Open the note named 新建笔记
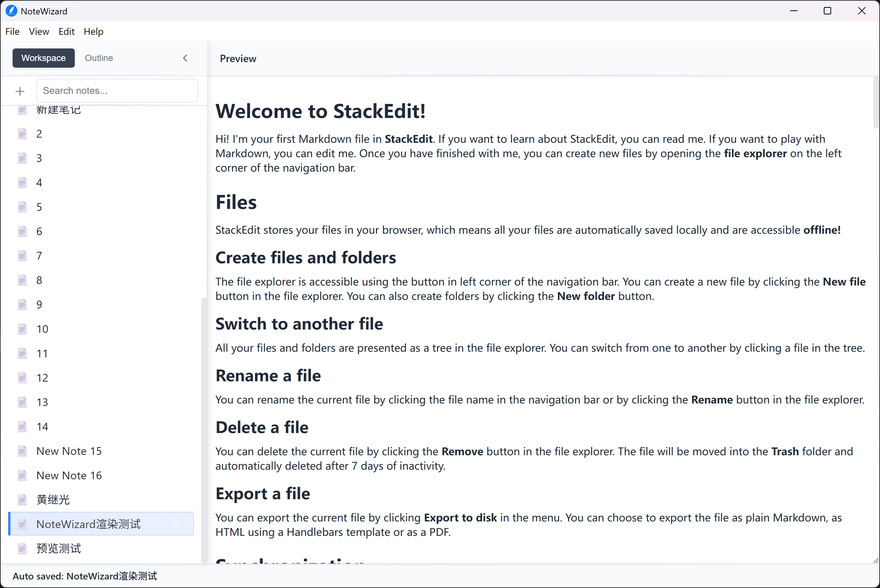The height and width of the screenshot is (588, 880). point(101,110)
